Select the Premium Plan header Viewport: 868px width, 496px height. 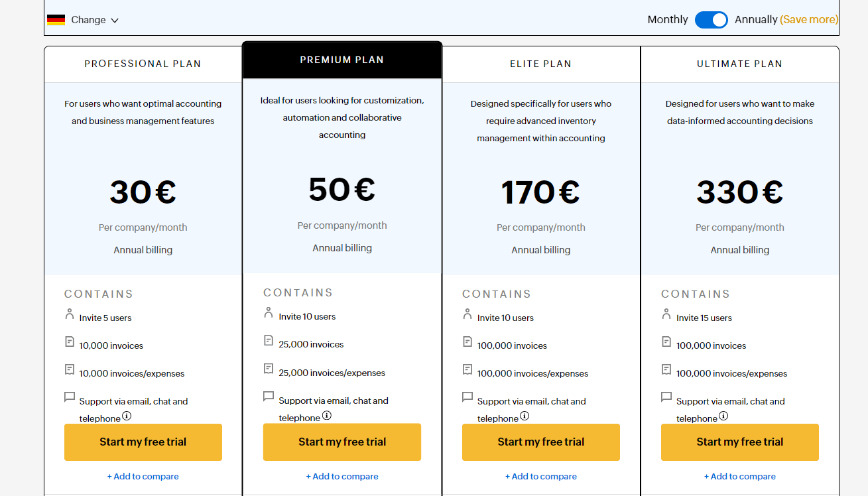tap(341, 60)
